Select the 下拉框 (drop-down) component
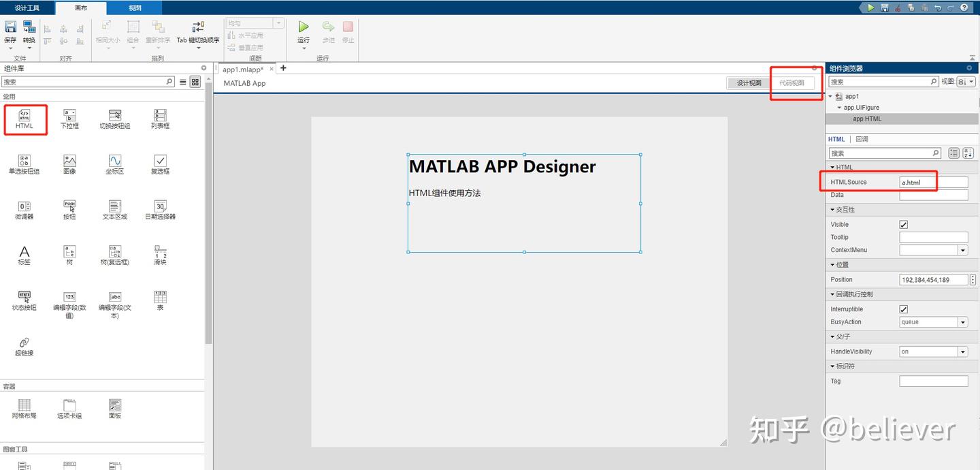Image resolution: width=980 pixels, height=470 pixels. pyautogui.click(x=69, y=118)
